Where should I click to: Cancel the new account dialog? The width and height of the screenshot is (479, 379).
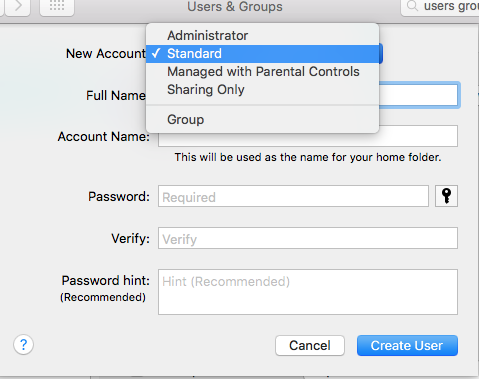(310, 346)
